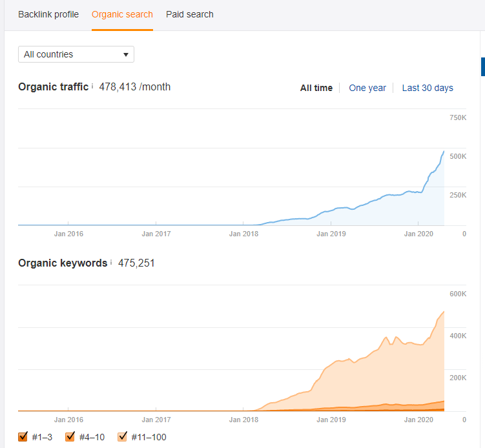The width and height of the screenshot is (485, 448).
Task: Open the Backlink profile tab
Action: 48,14
